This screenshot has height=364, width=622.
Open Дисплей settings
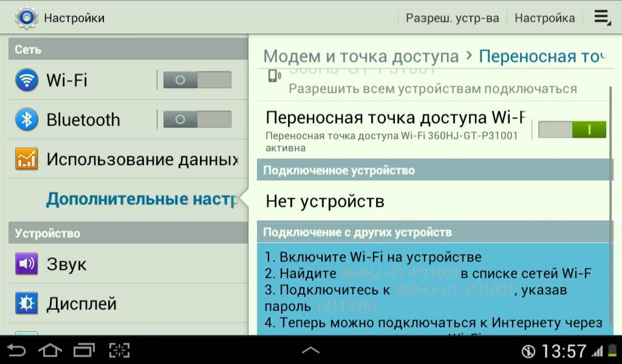click(x=128, y=303)
